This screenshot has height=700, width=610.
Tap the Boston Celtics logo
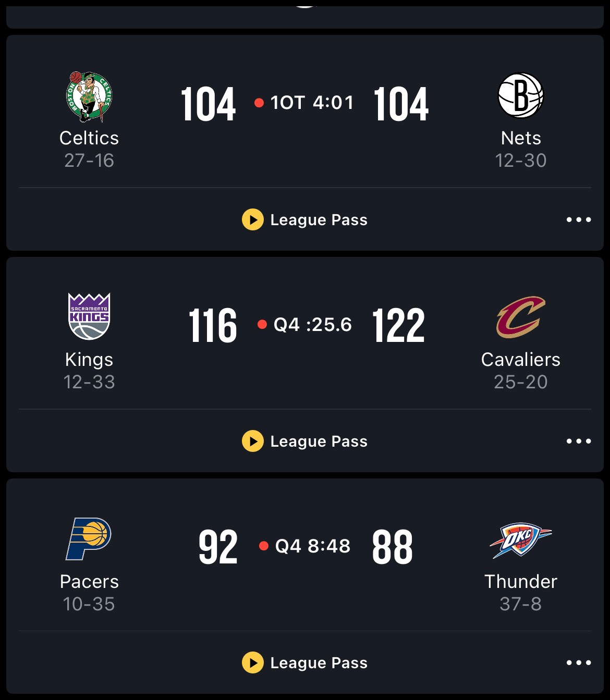pyautogui.click(x=89, y=96)
